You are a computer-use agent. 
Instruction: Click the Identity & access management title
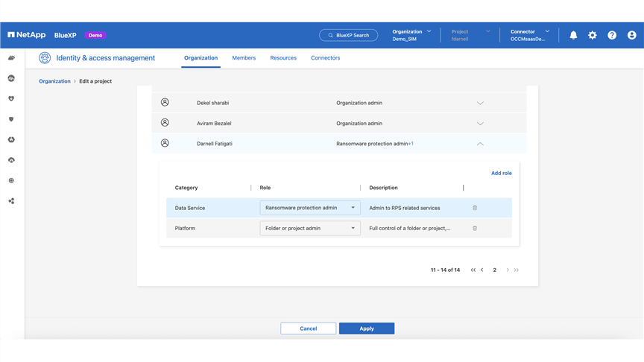coord(106,58)
